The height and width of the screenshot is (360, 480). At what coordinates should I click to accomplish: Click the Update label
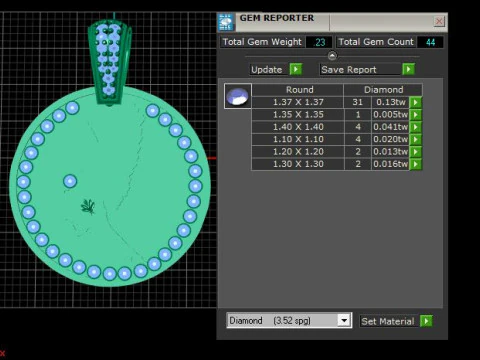[267, 70]
